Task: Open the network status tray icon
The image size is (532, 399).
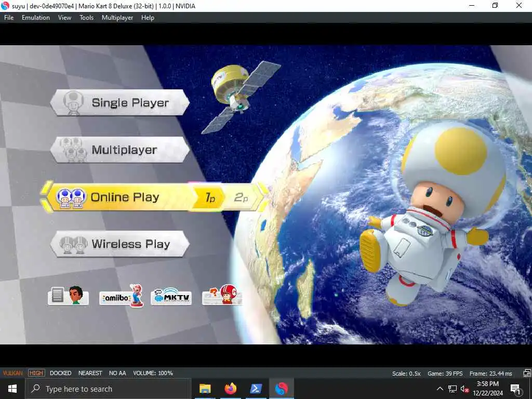Action: tap(453, 389)
